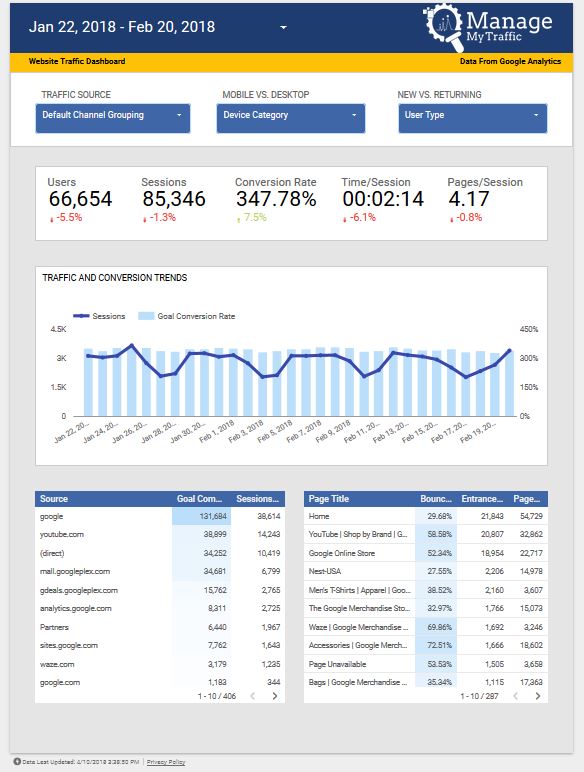Expand the User Type dropdown
The image size is (584, 772).
click(x=473, y=118)
